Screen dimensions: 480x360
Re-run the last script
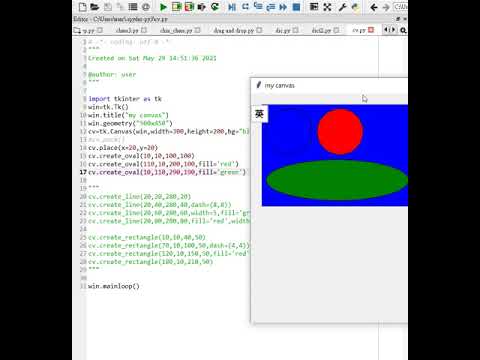pyautogui.click(x=215, y=7)
